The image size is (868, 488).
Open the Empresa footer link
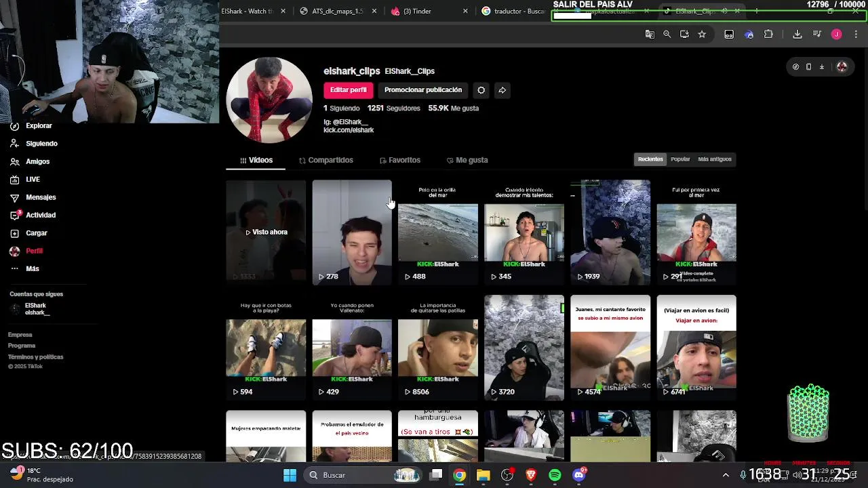tap(20, 335)
